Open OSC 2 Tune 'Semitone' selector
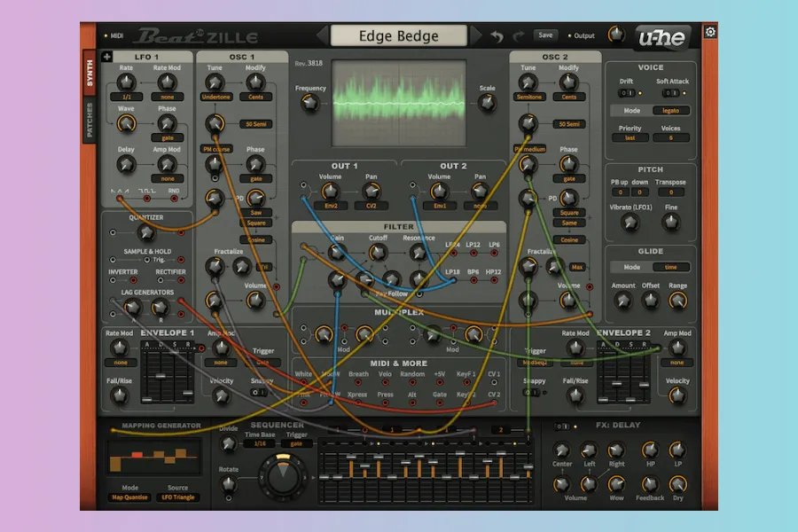The width and height of the screenshot is (798, 532). pos(529,97)
